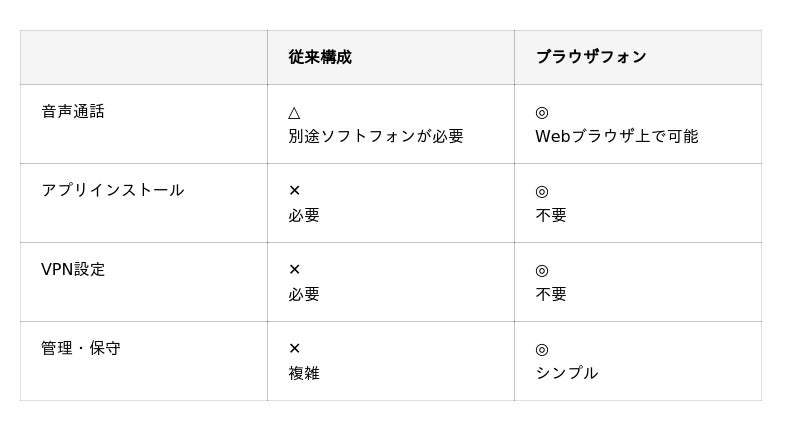
Task: Select the 複雑 text in 管理・保守 row
Action: point(304,373)
